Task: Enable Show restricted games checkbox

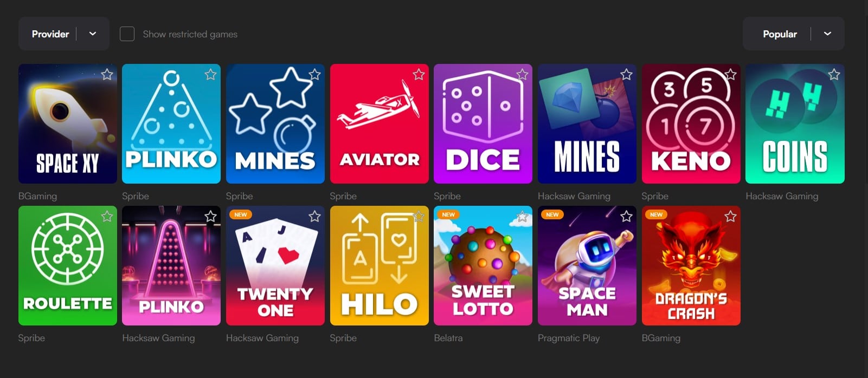Action: 127,34
